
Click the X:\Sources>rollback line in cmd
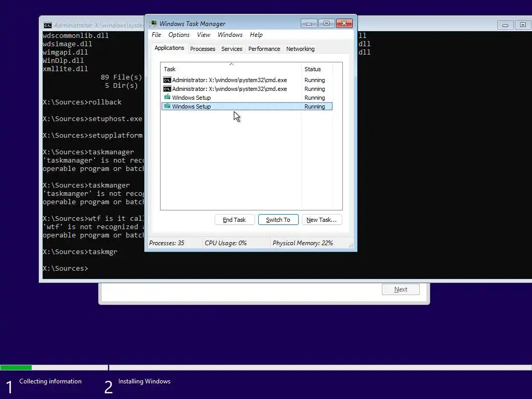tap(82, 102)
